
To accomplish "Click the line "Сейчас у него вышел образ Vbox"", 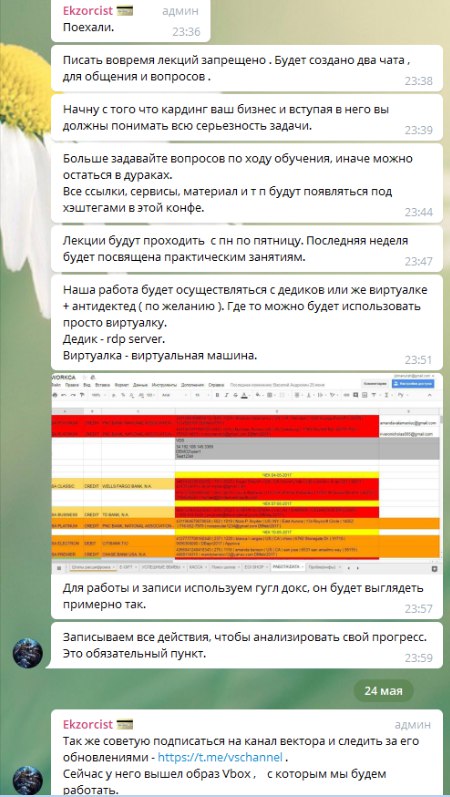I will [224, 774].
